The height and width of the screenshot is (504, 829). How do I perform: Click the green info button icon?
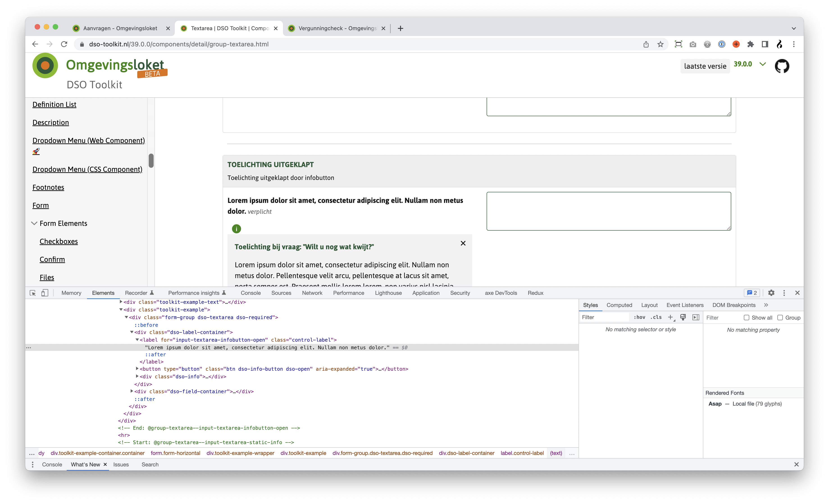point(237,229)
